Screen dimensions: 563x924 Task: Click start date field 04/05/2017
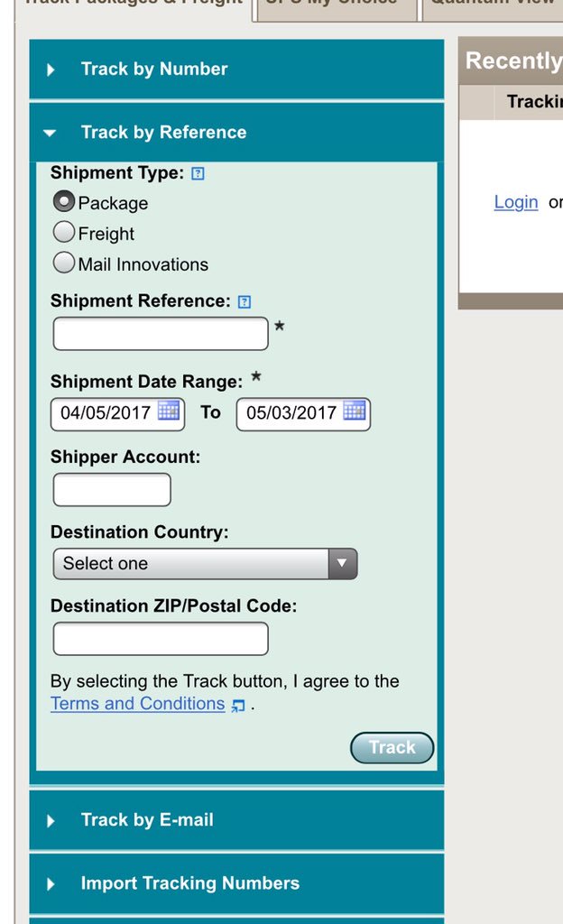tap(118, 413)
